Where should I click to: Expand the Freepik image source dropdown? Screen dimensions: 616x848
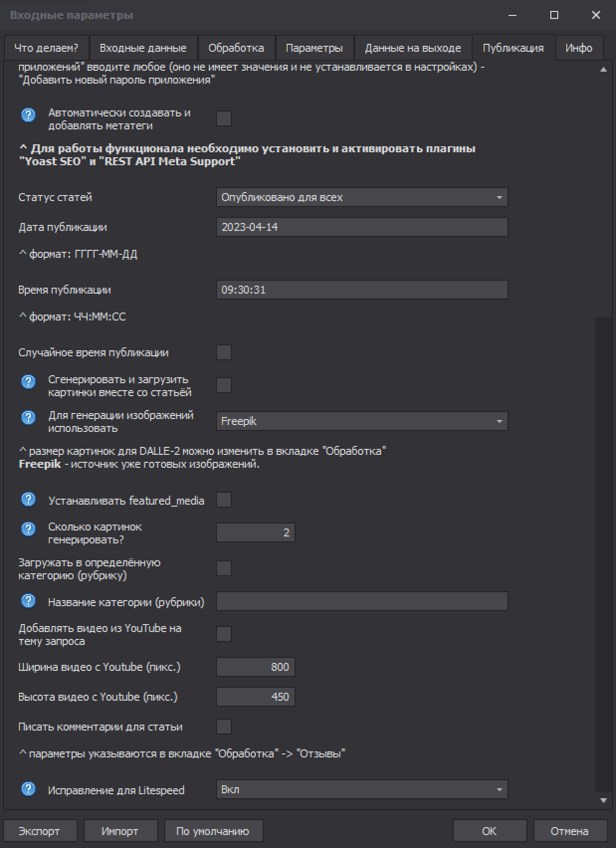click(362, 422)
